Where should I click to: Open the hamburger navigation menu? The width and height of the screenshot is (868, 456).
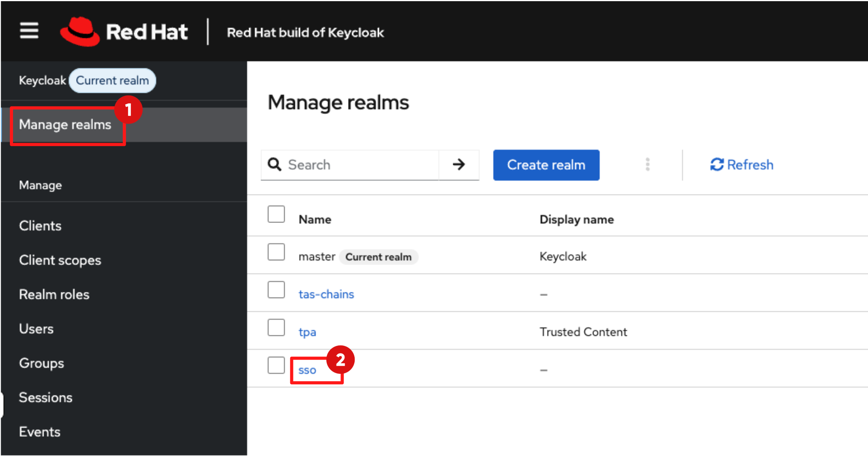click(x=29, y=31)
